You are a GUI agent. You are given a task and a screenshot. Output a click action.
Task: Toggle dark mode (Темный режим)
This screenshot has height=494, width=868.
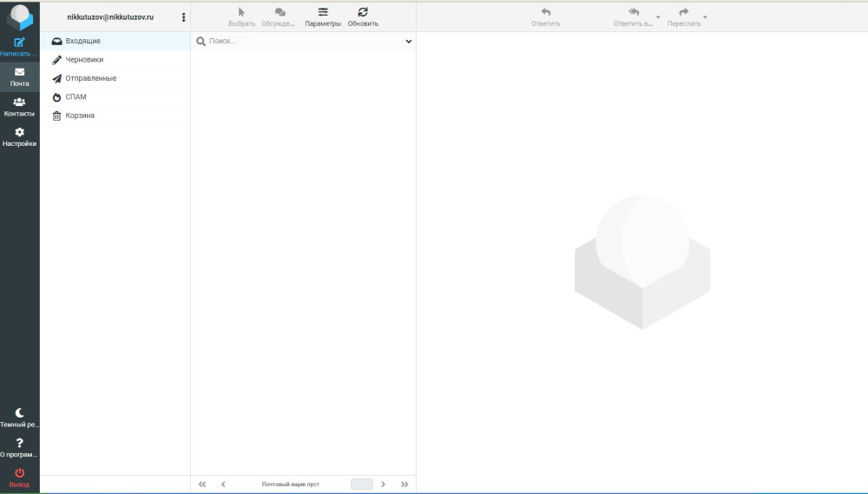pyautogui.click(x=19, y=418)
